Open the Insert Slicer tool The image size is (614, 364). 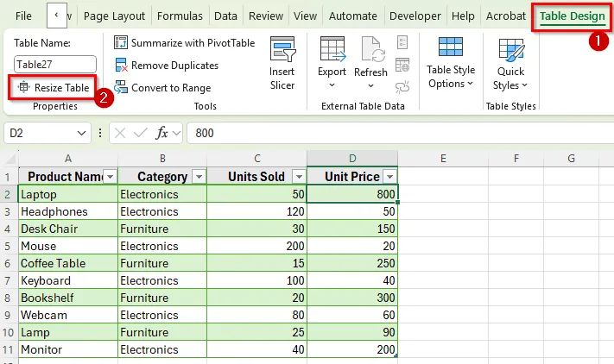[282, 63]
